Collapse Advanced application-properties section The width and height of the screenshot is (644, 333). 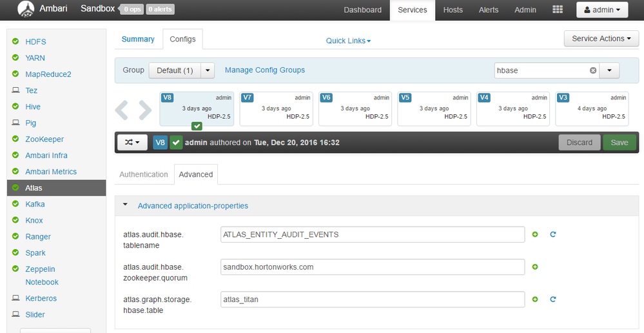(x=126, y=205)
